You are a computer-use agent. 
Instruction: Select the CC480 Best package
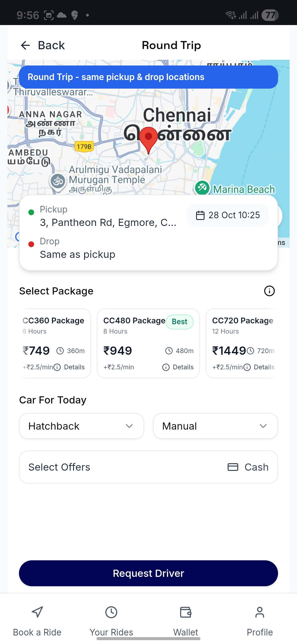pyautogui.click(x=148, y=343)
